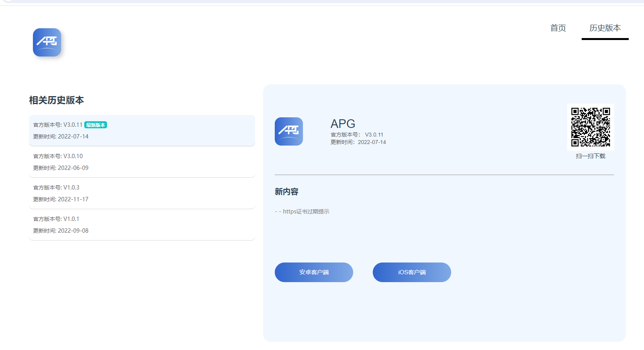
Task: Open the 历史版本 tab
Action: [x=605, y=28]
